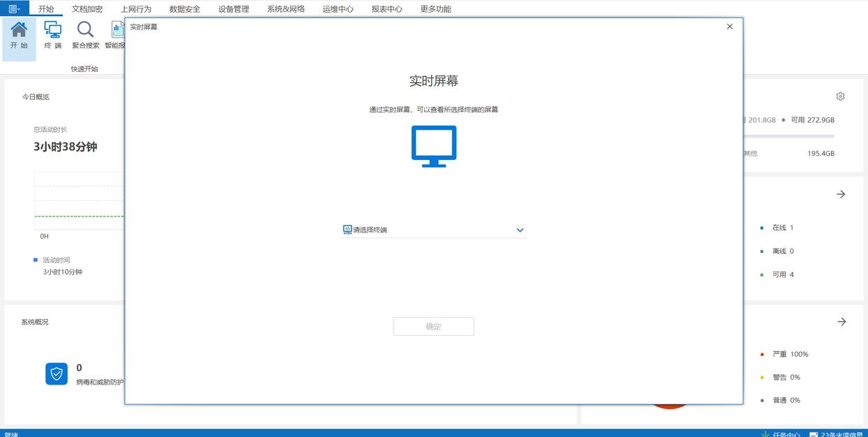Open the application menu button
The image size is (868, 437).
(x=14, y=8)
